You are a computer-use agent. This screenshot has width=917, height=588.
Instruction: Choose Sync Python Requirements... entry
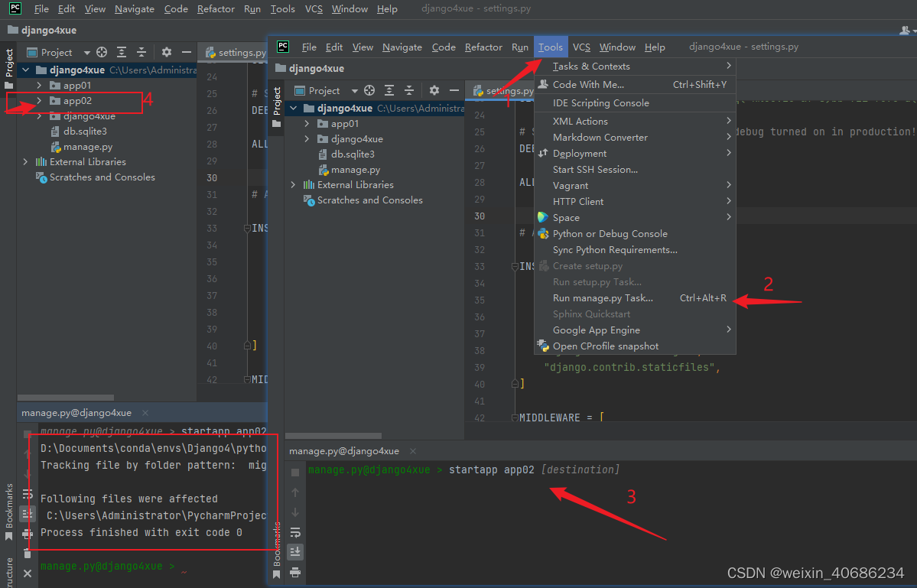635,249
